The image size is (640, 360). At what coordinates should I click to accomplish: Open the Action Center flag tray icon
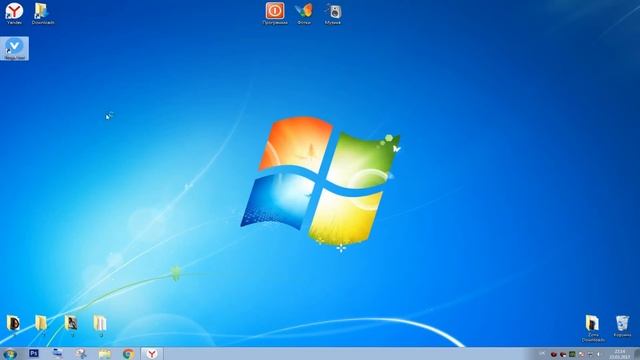coord(582,354)
